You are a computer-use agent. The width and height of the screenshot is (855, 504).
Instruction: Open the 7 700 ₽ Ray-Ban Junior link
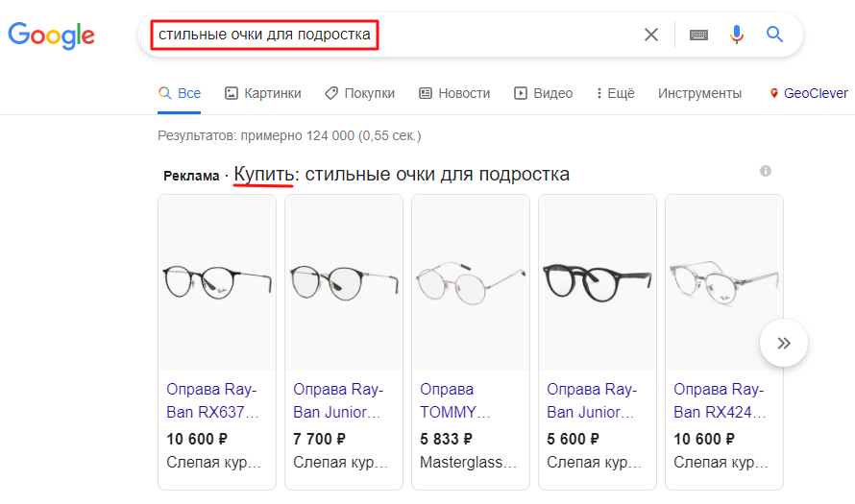[337, 400]
